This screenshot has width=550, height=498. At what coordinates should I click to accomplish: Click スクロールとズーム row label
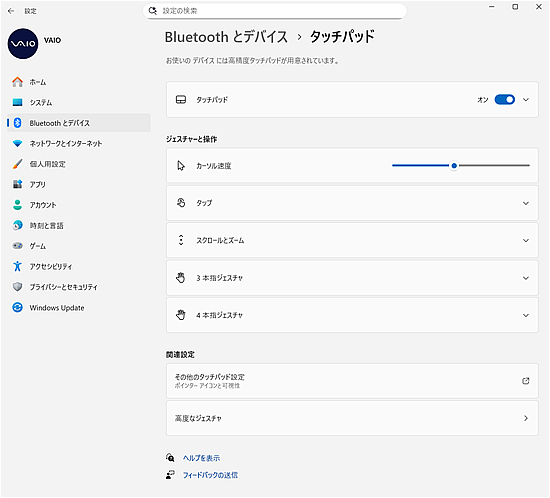[x=220, y=241]
